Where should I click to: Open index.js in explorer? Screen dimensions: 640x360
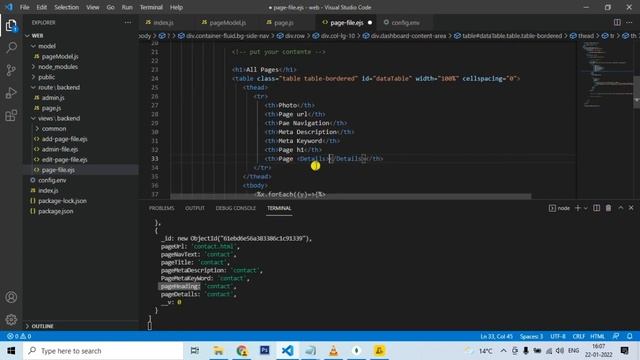[x=48, y=191]
